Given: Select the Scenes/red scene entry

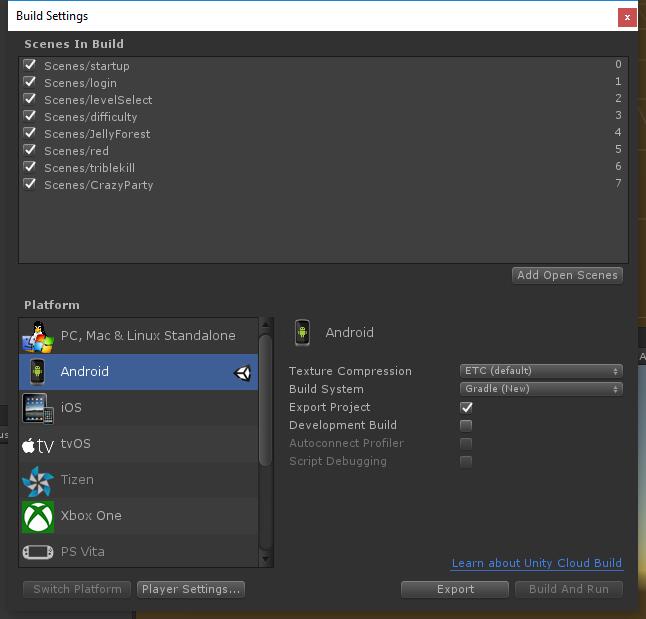Looking at the screenshot, I should click(x=323, y=151).
